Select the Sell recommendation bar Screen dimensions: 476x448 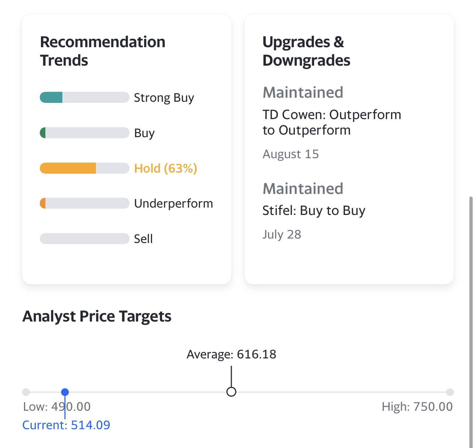[x=84, y=239]
